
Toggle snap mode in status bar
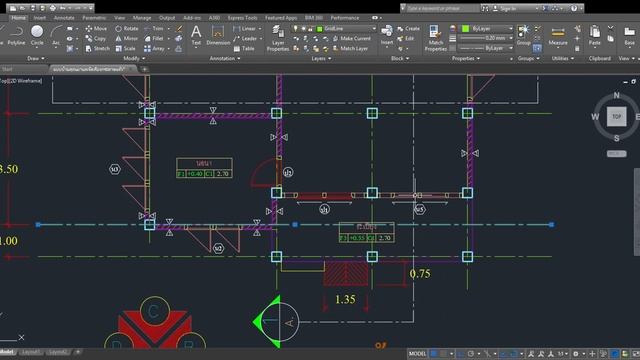[443, 353]
